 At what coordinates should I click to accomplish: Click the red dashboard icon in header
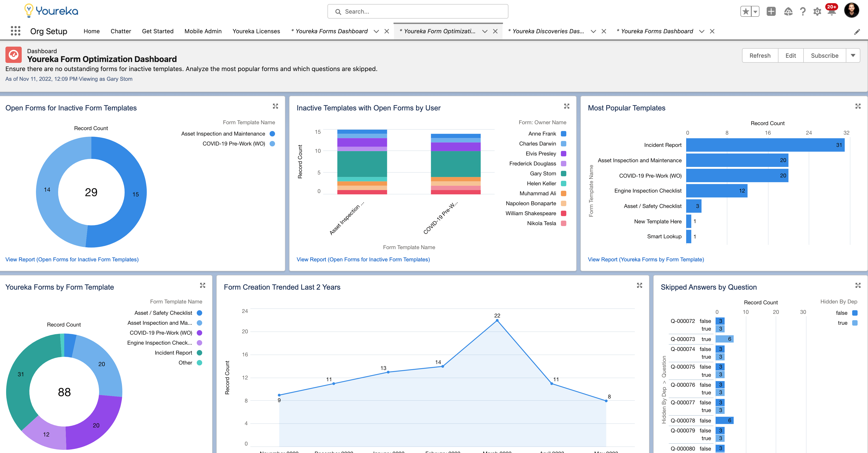[14, 55]
